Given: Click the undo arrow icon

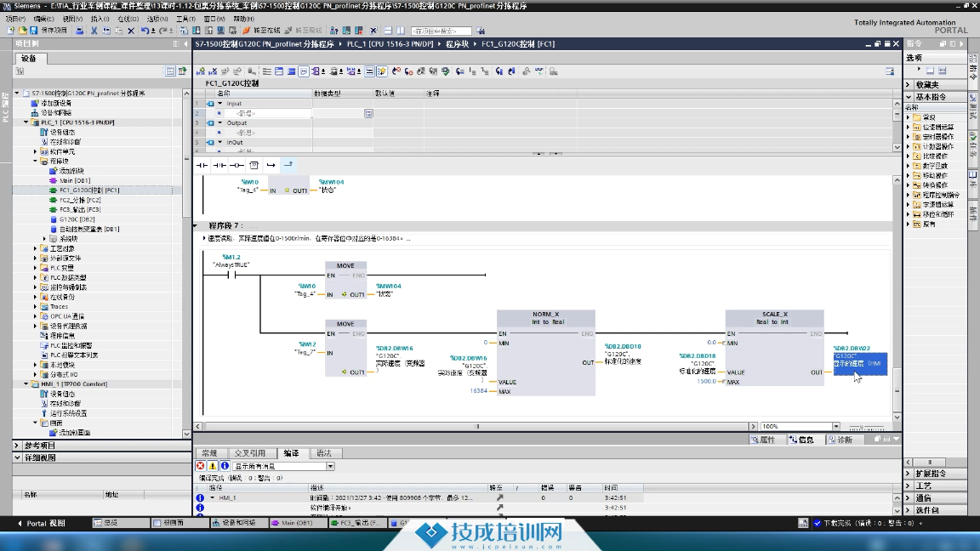Looking at the screenshot, I should coord(145,30).
